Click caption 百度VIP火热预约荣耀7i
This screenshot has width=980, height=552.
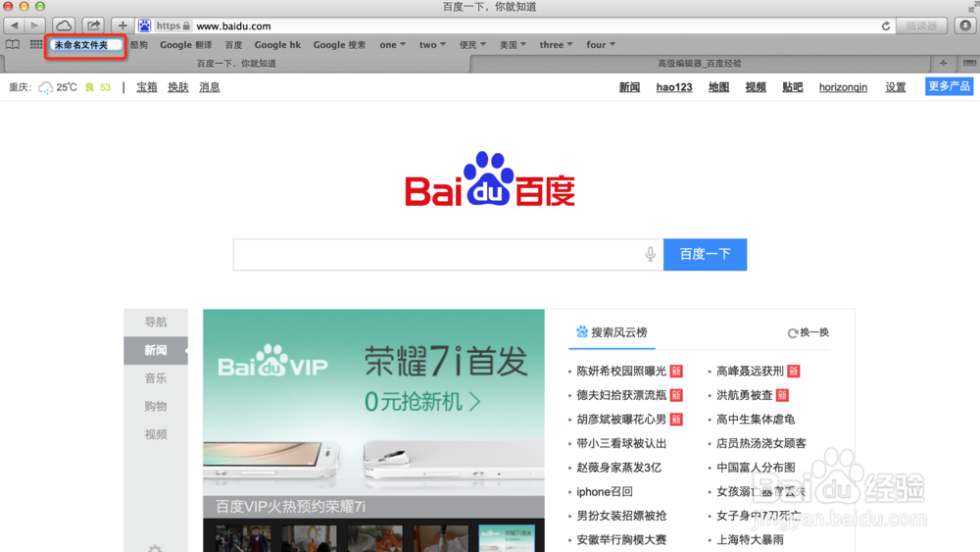pos(291,506)
